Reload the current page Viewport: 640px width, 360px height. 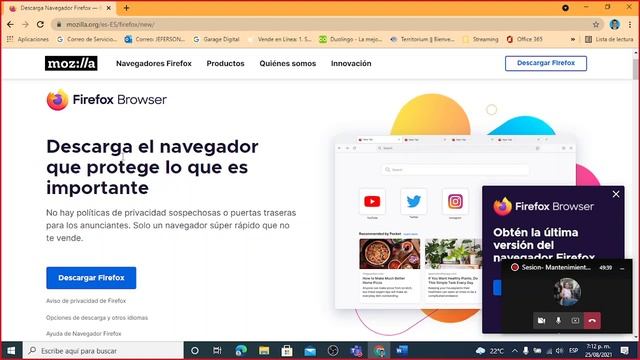(x=40, y=24)
